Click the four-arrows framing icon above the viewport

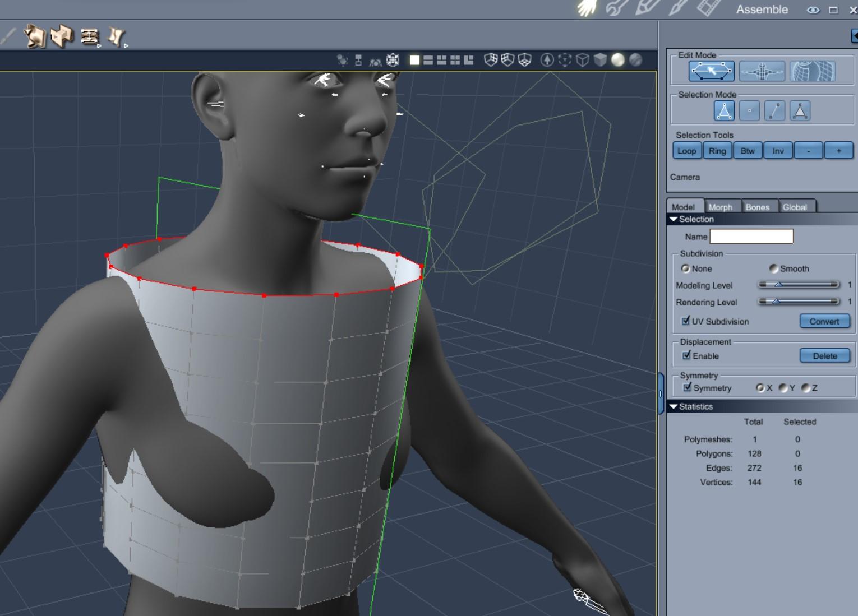pyautogui.click(x=393, y=60)
